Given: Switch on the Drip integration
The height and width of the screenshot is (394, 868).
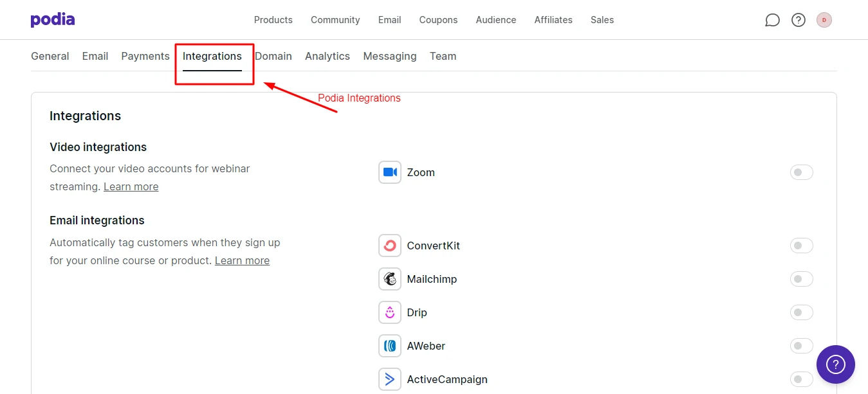Looking at the screenshot, I should click(x=802, y=312).
